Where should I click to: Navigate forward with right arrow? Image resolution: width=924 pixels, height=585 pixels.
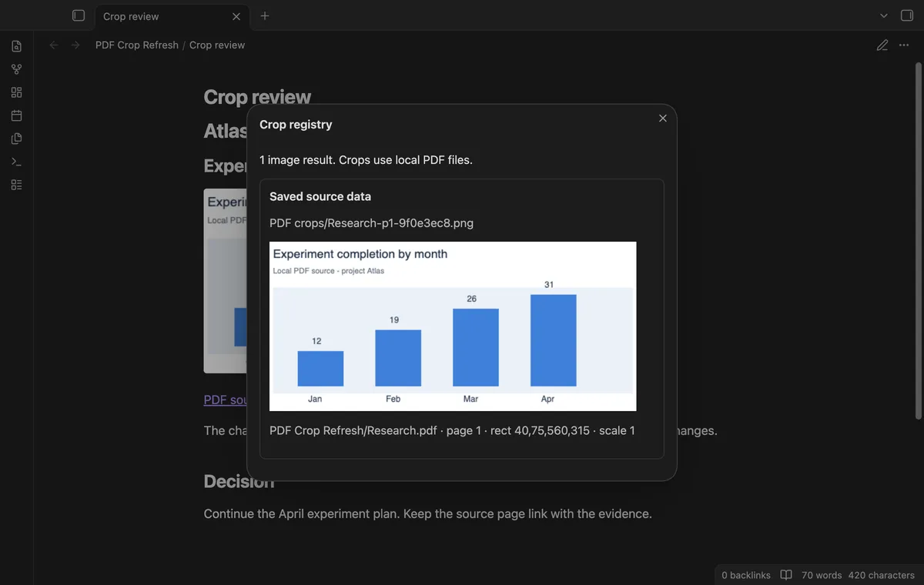[x=75, y=45]
